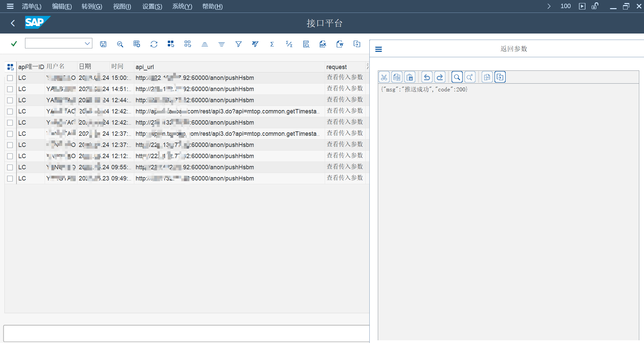Click the refresh icon in toolbar
This screenshot has width=644, height=343.
(154, 44)
